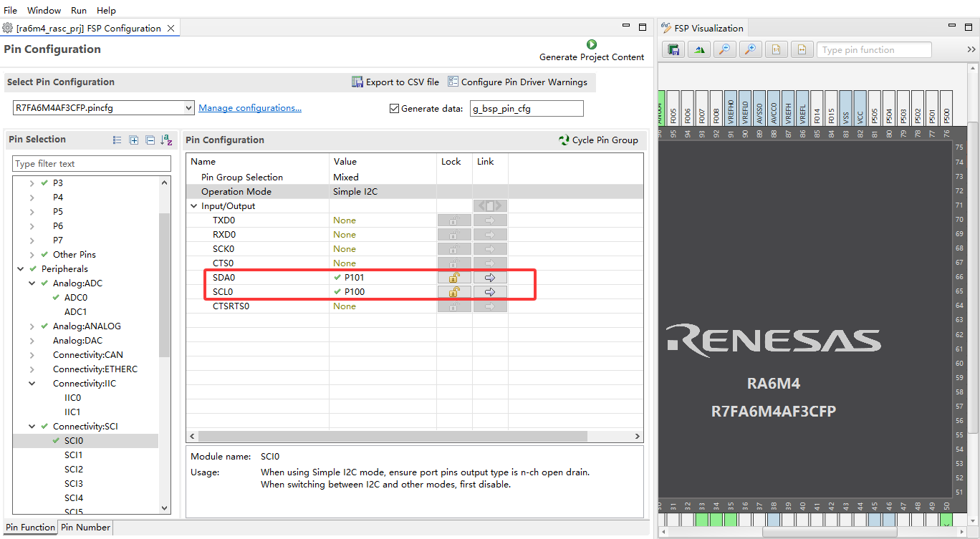Save the pin visualization image
This screenshot has width=980, height=539.
(673, 49)
